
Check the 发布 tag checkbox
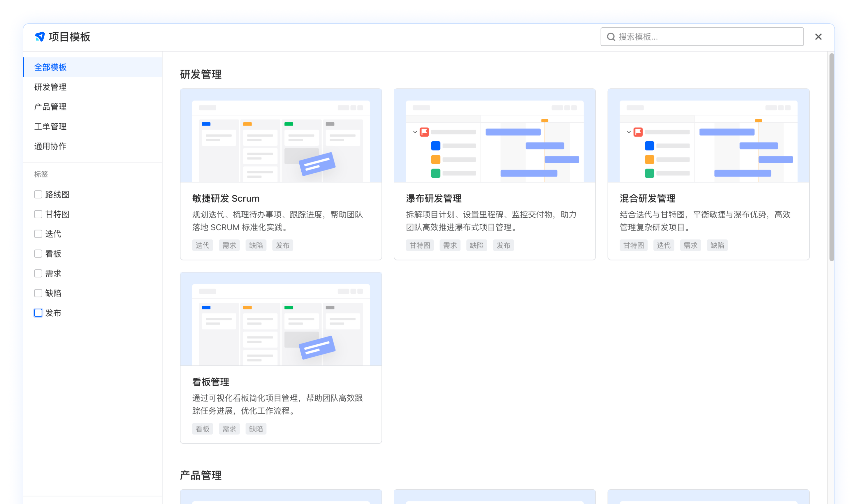[38, 313]
